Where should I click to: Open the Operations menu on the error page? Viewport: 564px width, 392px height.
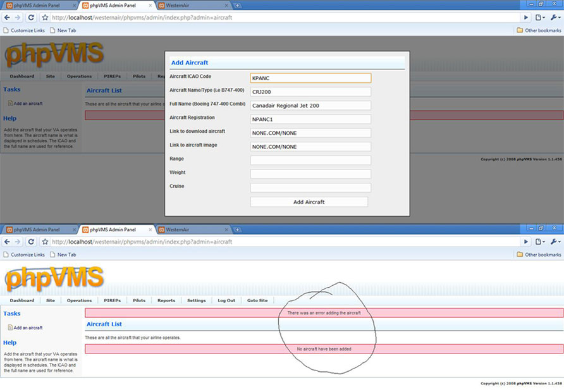coord(79,300)
